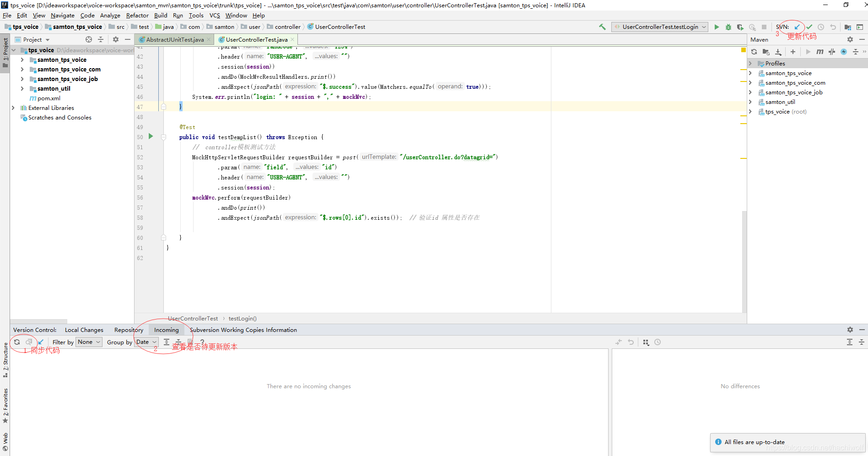Viewport: 868px width, 456px height.
Task: Click testLogin() in editor breadcrumb
Action: (x=243, y=319)
